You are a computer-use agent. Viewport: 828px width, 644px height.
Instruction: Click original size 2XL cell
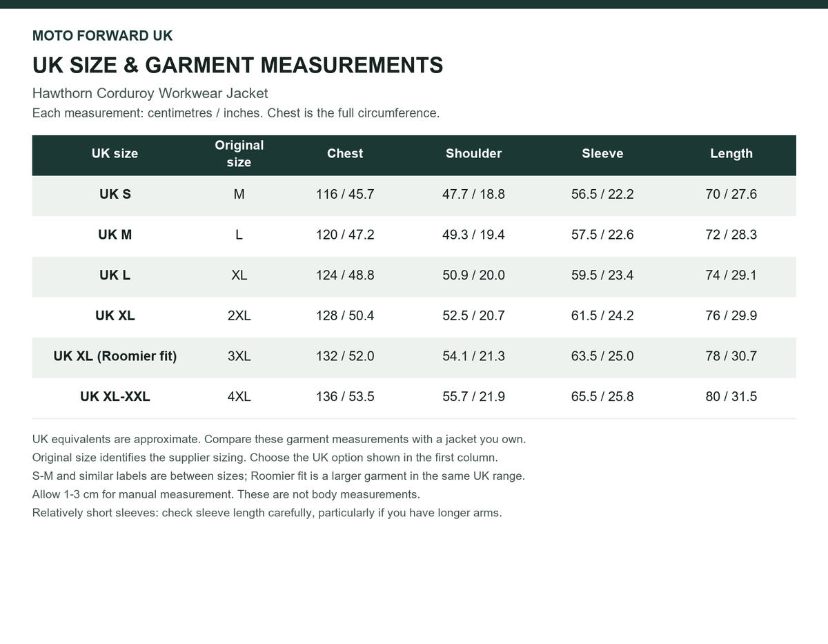[x=239, y=315]
